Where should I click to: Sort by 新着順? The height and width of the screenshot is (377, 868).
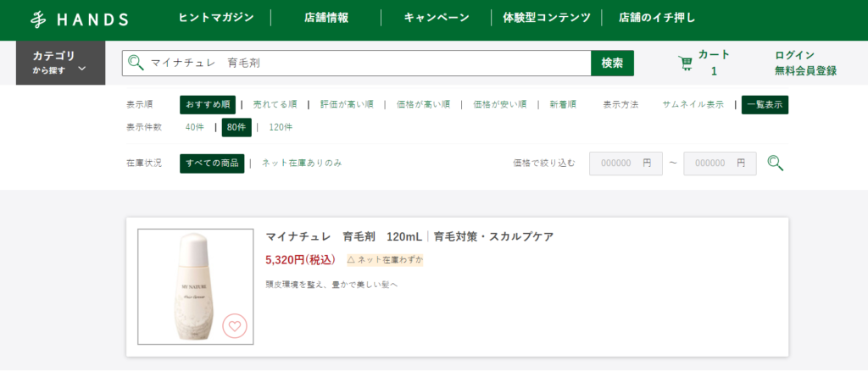tap(563, 105)
